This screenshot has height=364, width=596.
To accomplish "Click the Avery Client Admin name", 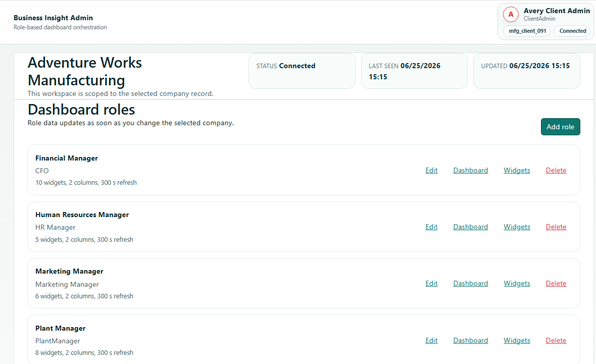I will [x=557, y=11].
